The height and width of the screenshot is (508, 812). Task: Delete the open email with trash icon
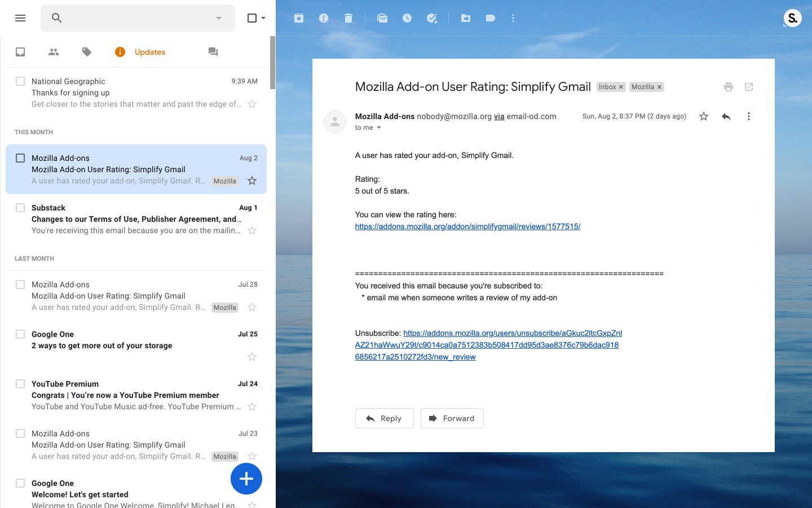348,18
